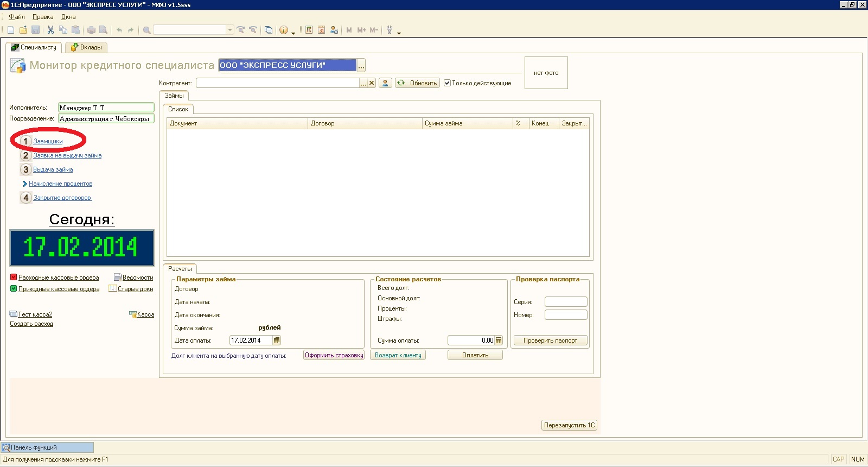Expand the toolbar options arrow after Help

[293, 33]
